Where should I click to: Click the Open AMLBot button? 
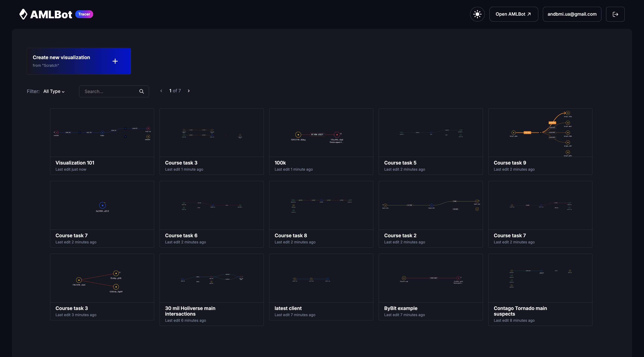[514, 14]
